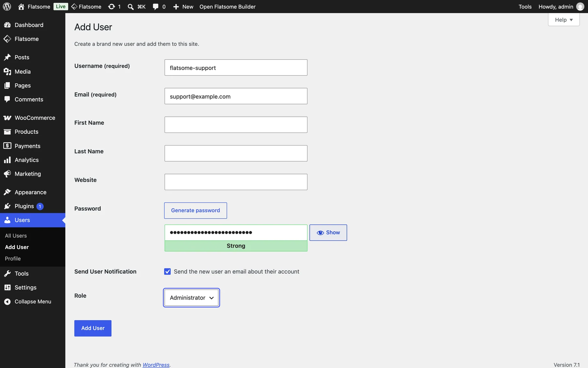This screenshot has width=588, height=368.
Task: Show the hidden password
Action: pyautogui.click(x=328, y=233)
